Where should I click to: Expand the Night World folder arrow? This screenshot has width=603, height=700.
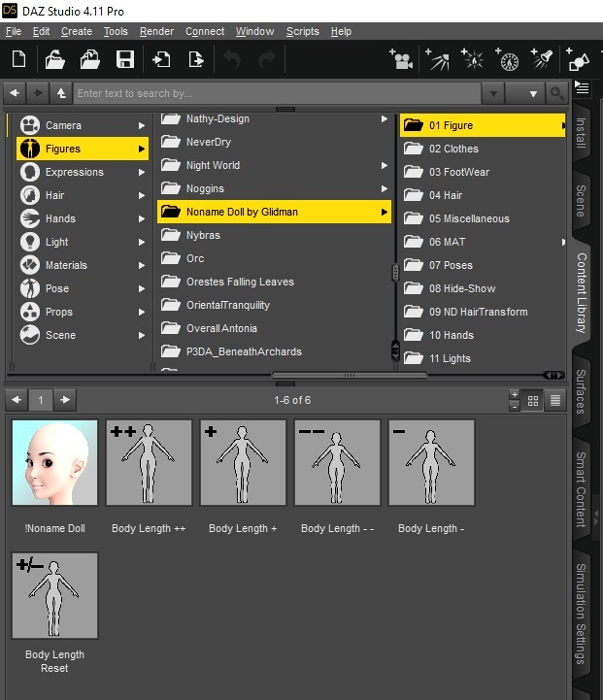(x=385, y=166)
